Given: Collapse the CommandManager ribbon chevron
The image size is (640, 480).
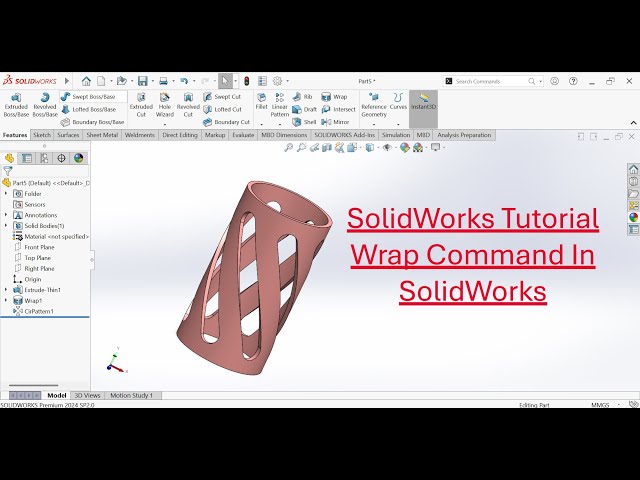Looking at the screenshot, I should click(x=633, y=122).
